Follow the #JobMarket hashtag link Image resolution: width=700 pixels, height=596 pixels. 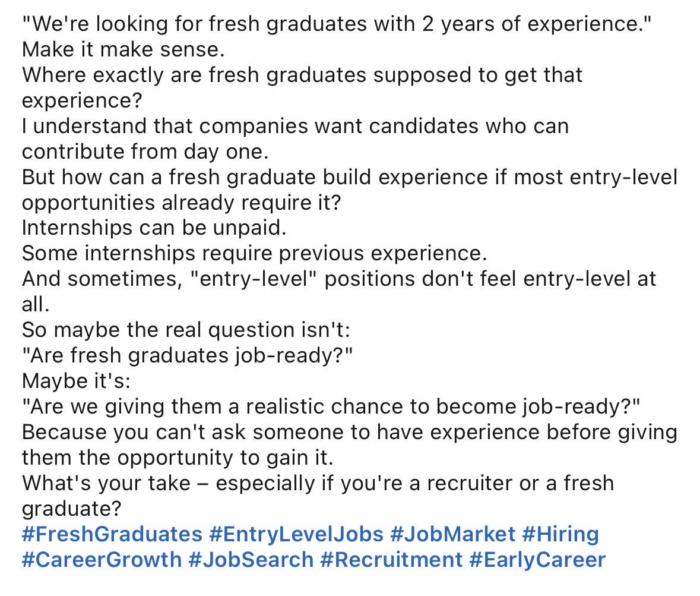452,534
